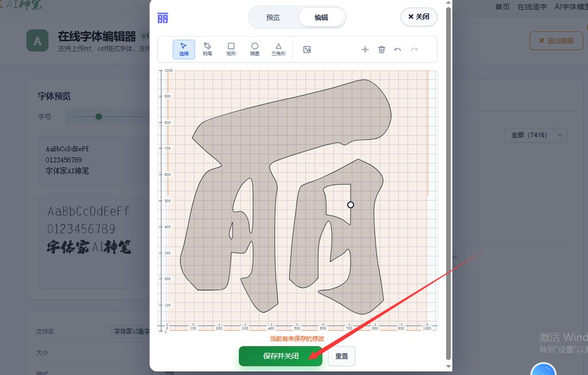Image resolution: width=588 pixels, height=375 pixels.
Task: Close the glyph editor with 关闭
Action: coord(419,17)
